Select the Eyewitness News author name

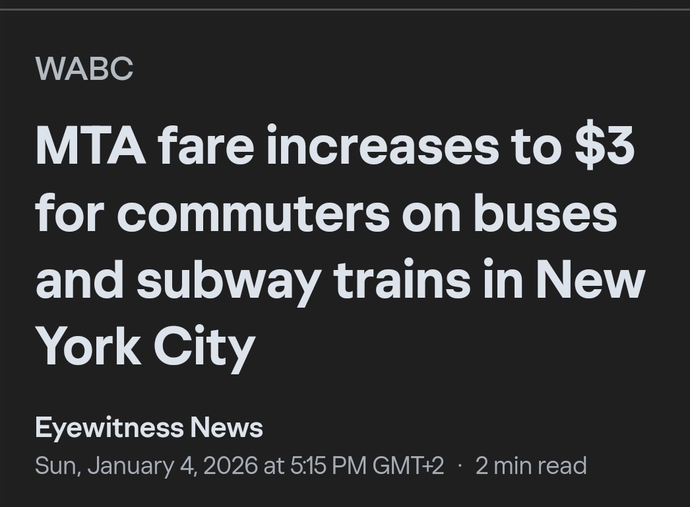click(149, 428)
